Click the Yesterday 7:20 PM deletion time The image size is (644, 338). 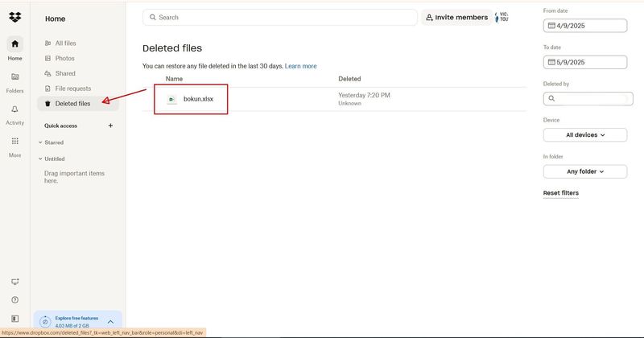point(365,95)
